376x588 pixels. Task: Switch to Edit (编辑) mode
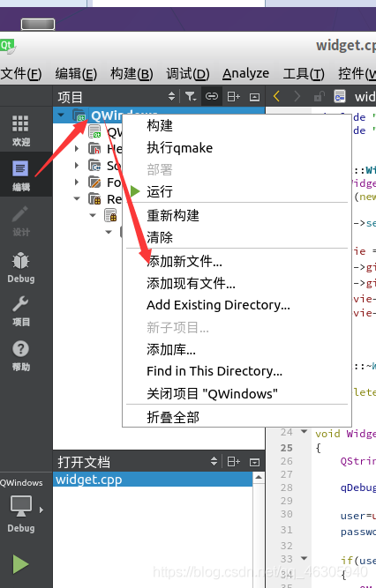pos(20,175)
